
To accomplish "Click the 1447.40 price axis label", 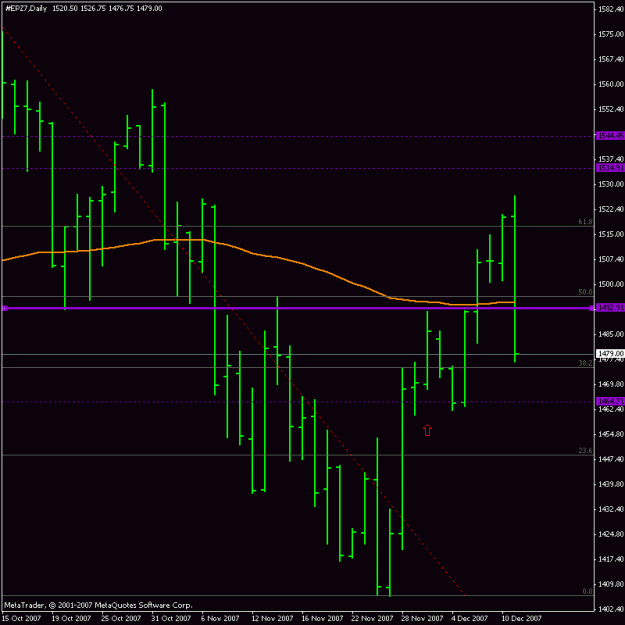I will 611,459.
